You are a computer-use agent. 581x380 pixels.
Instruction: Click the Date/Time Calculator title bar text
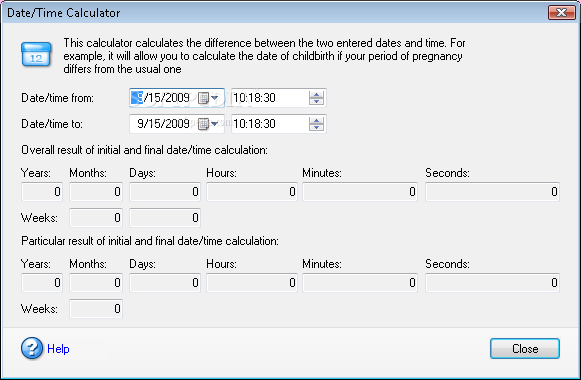tap(64, 13)
